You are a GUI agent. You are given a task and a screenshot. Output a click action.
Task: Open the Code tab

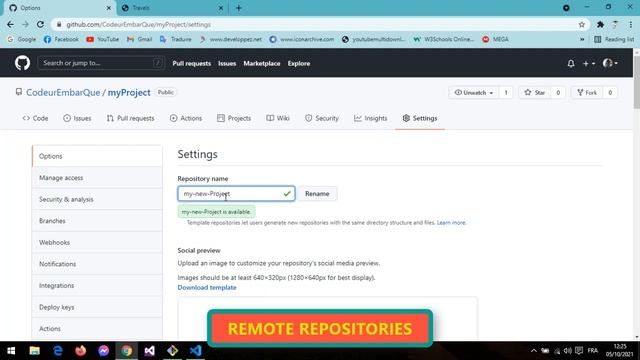35,118
